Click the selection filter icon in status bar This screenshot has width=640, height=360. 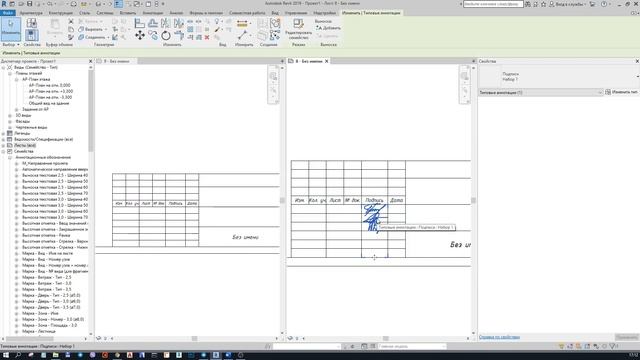pyautogui.click(x=612, y=346)
